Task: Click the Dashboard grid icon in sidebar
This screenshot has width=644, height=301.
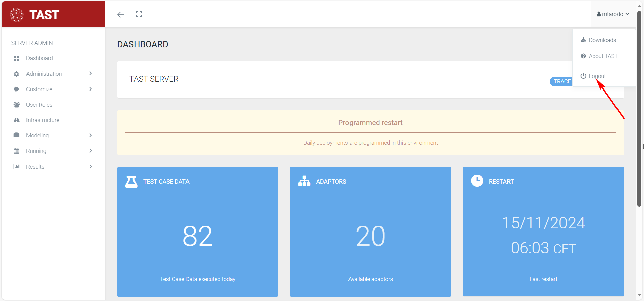Action: [x=16, y=58]
